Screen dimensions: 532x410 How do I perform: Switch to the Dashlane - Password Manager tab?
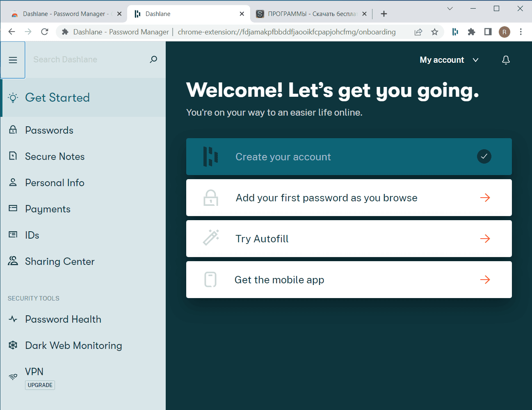pyautogui.click(x=66, y=14)
